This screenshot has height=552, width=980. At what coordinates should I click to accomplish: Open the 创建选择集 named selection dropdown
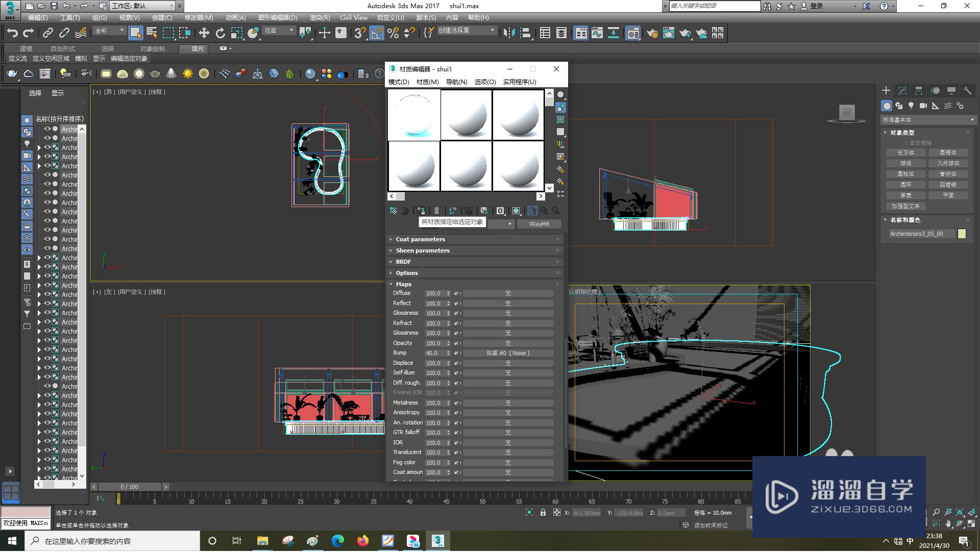coord(467,31)
